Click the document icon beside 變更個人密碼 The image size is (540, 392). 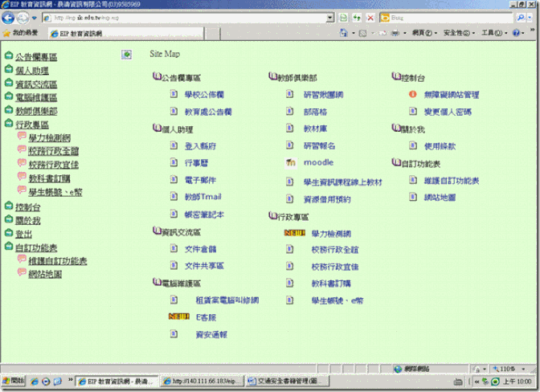click(x=412, y=111)
